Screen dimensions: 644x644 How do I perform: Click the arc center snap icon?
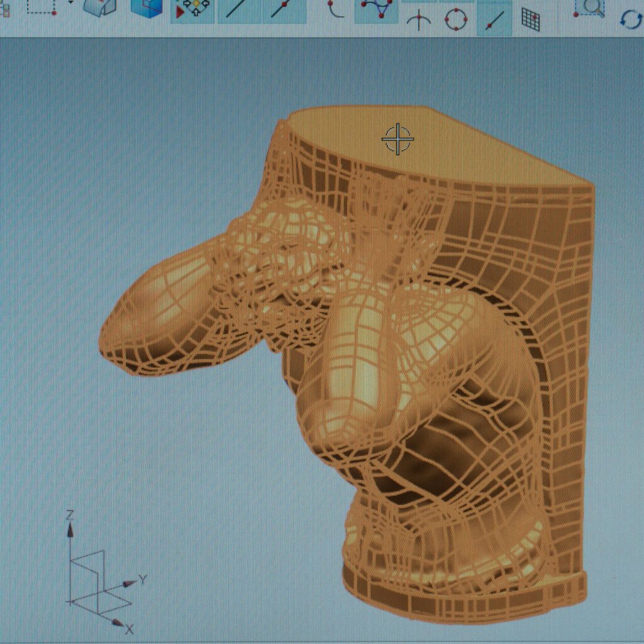pyautogui.click(x=419, y=20)
